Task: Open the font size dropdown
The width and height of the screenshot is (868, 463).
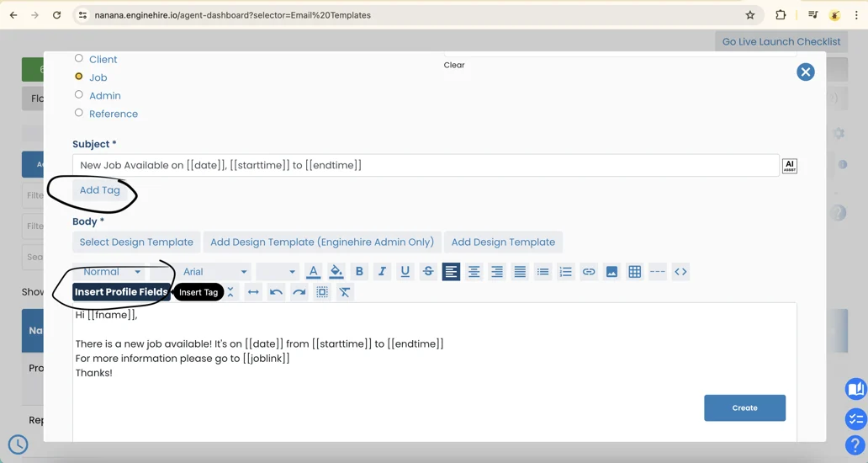Action: pos(278,271)
